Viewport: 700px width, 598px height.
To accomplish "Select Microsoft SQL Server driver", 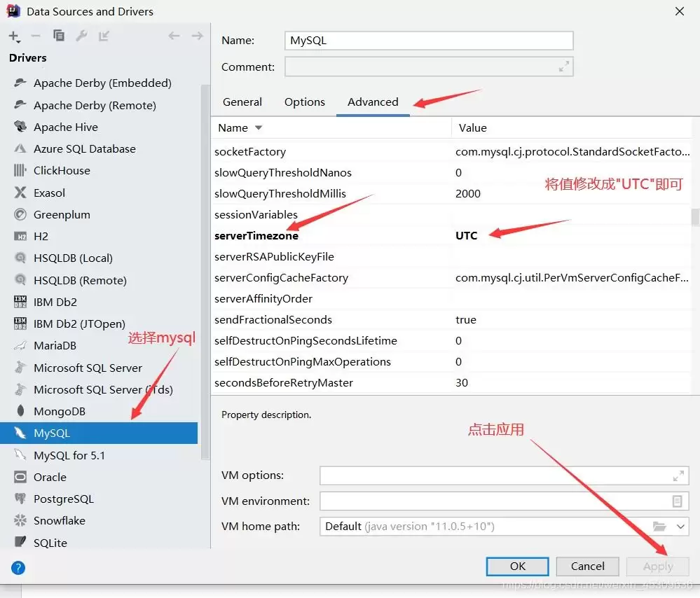I will (88, 368).
